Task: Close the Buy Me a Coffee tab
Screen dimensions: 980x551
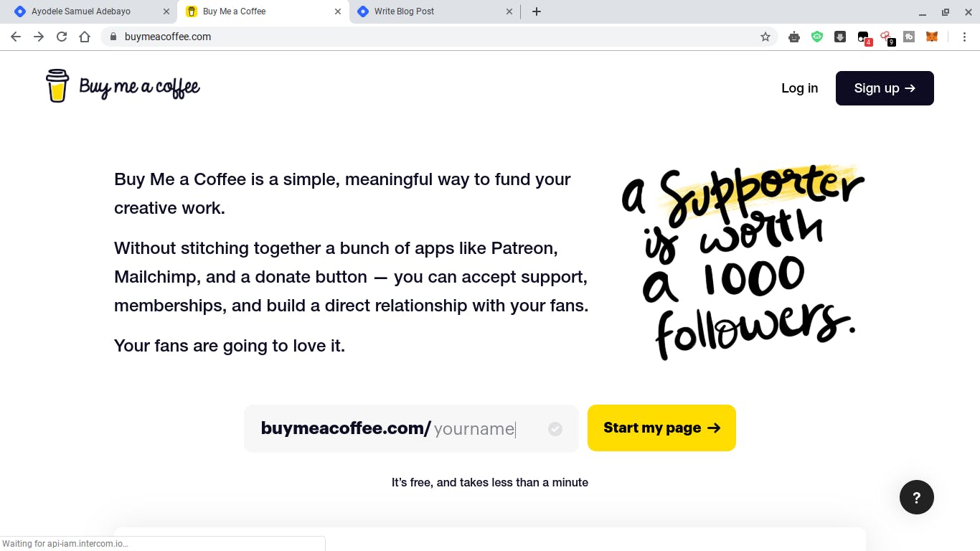Action: click(x=338, y=11)
